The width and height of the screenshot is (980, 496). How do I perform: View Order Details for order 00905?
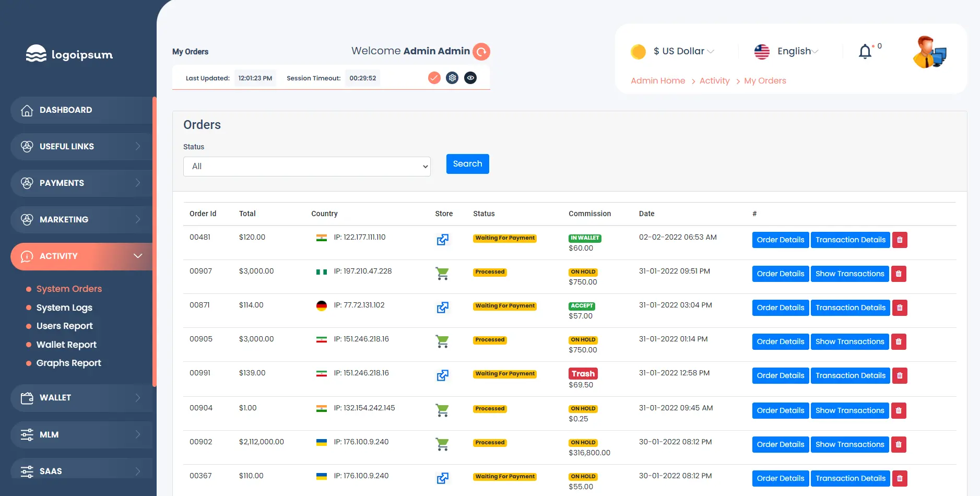click(780, 341)
